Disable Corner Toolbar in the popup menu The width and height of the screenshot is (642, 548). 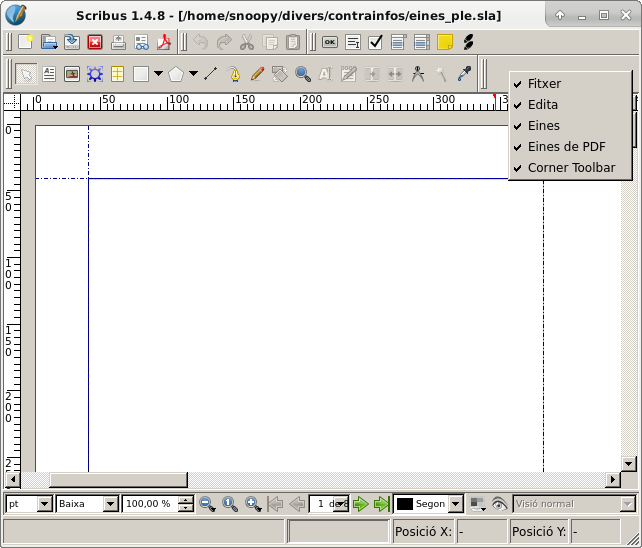coord(571,168)
